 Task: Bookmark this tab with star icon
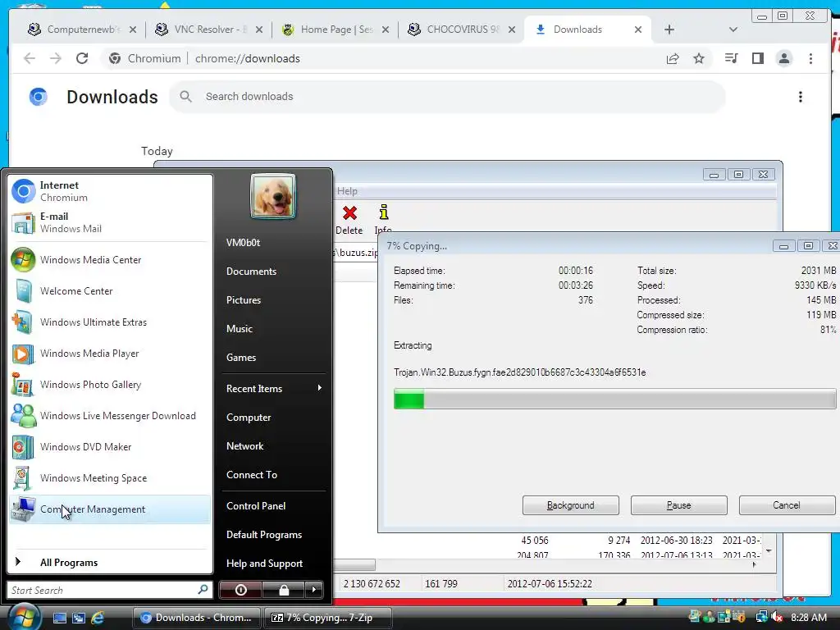pyautogui.click(x=699, y=58)
